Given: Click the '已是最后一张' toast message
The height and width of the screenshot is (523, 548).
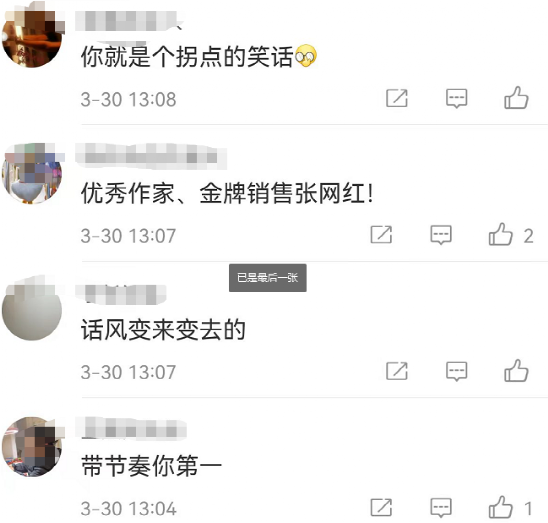Looking at the screenshot, I should coord(268,278).
